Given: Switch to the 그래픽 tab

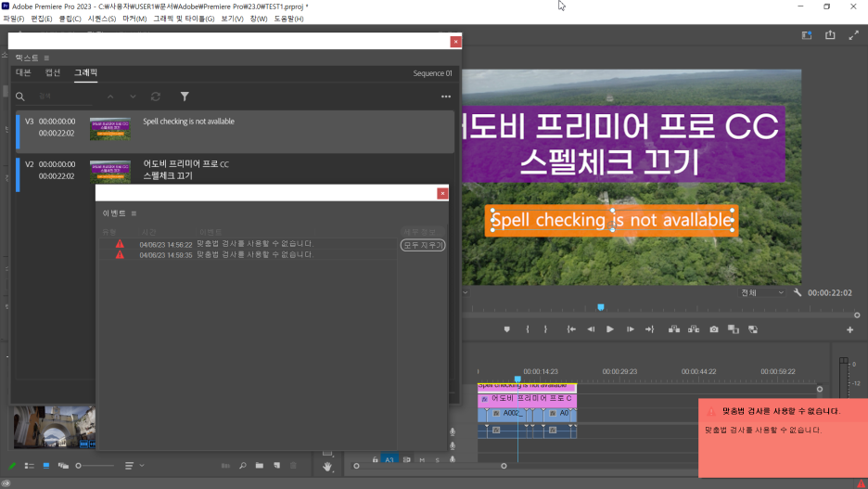Looking at the screenshot, I should tap(86, 72).
